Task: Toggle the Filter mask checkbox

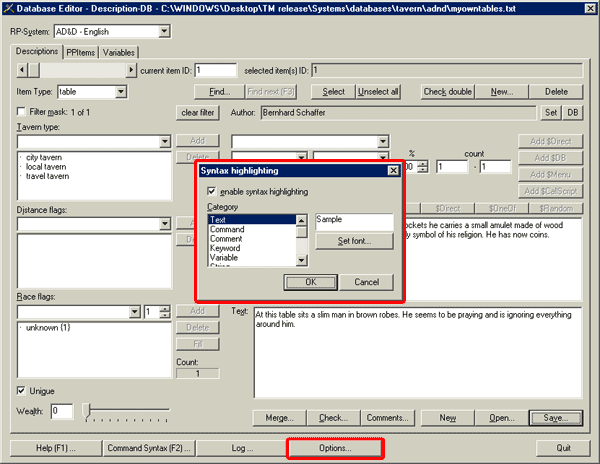Action: tap(23, 112)
